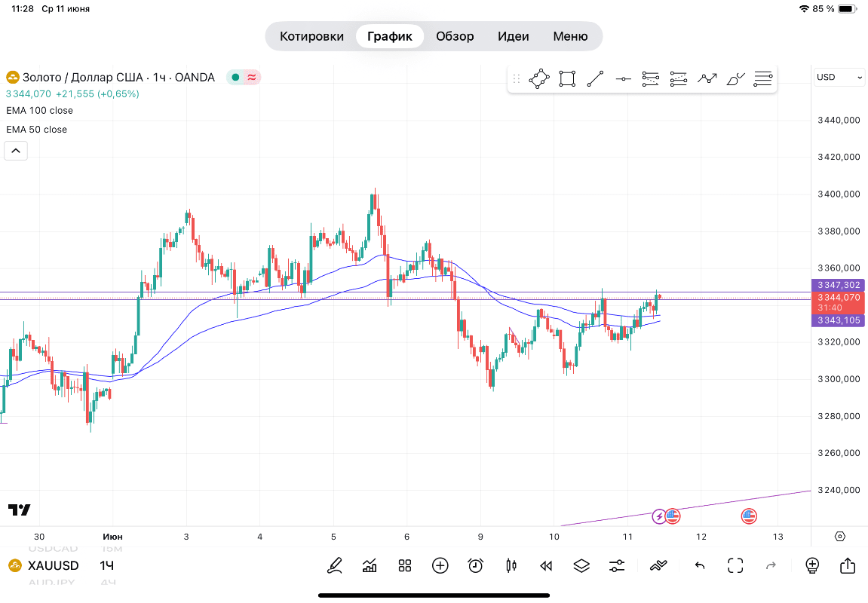Select the second Fibonacci levels tool
The width and height of the screenshot is (868, 603).
pos(679,78)
